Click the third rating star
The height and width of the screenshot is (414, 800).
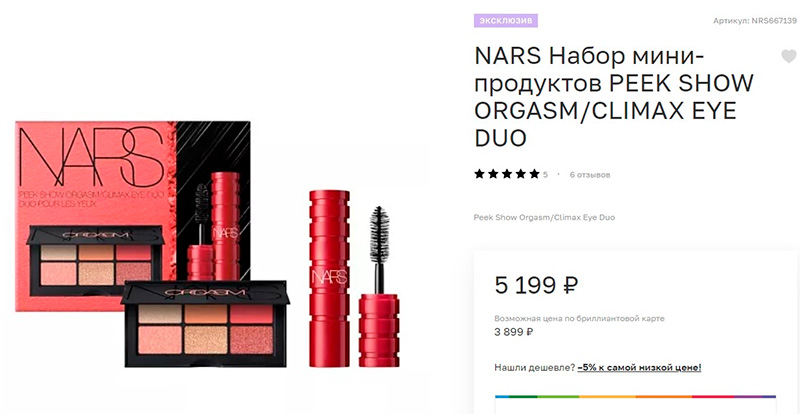click(x=507, y=174)
